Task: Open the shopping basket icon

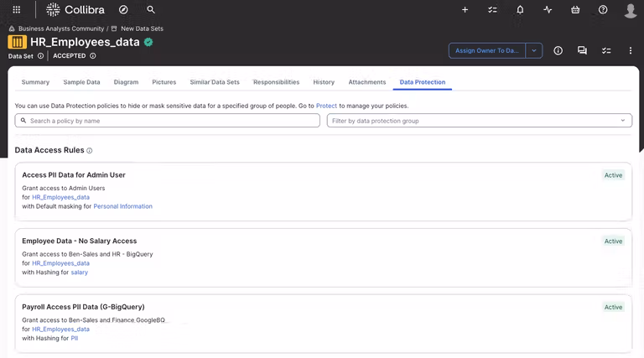Action: click(x=575, y=10)
